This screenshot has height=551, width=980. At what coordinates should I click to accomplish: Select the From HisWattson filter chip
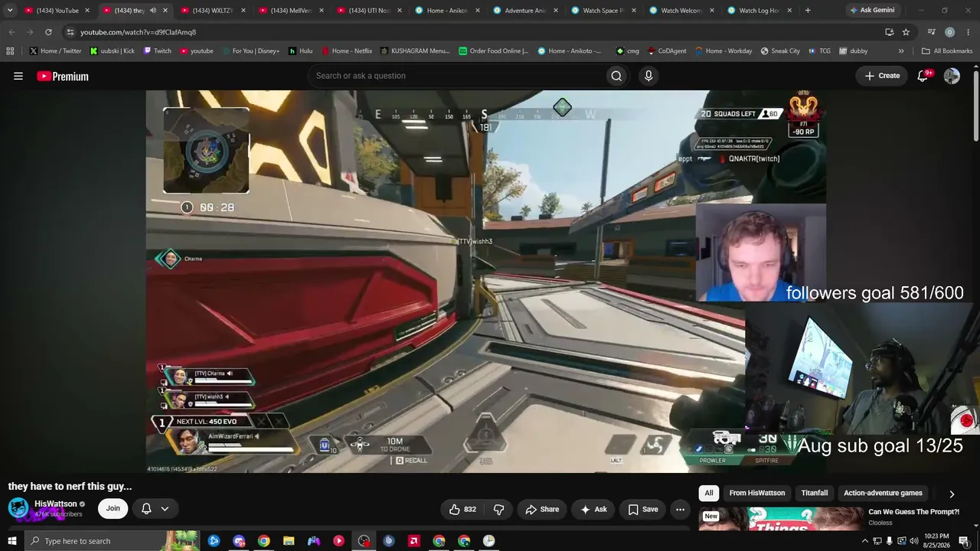coord(757,494)
